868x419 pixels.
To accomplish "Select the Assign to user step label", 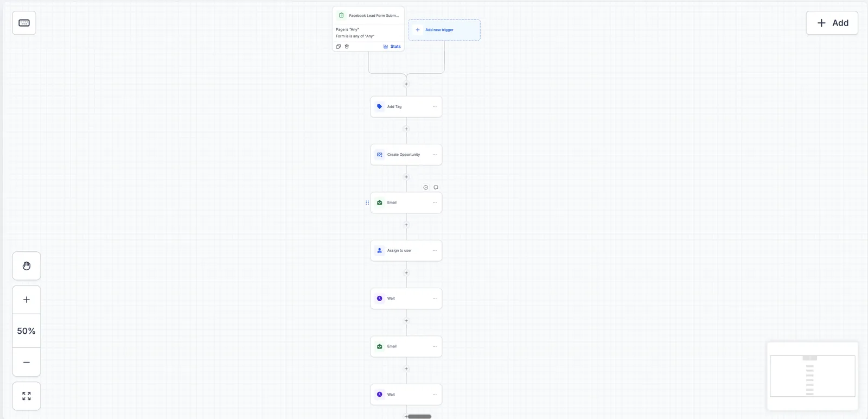I will pos(399,251).
